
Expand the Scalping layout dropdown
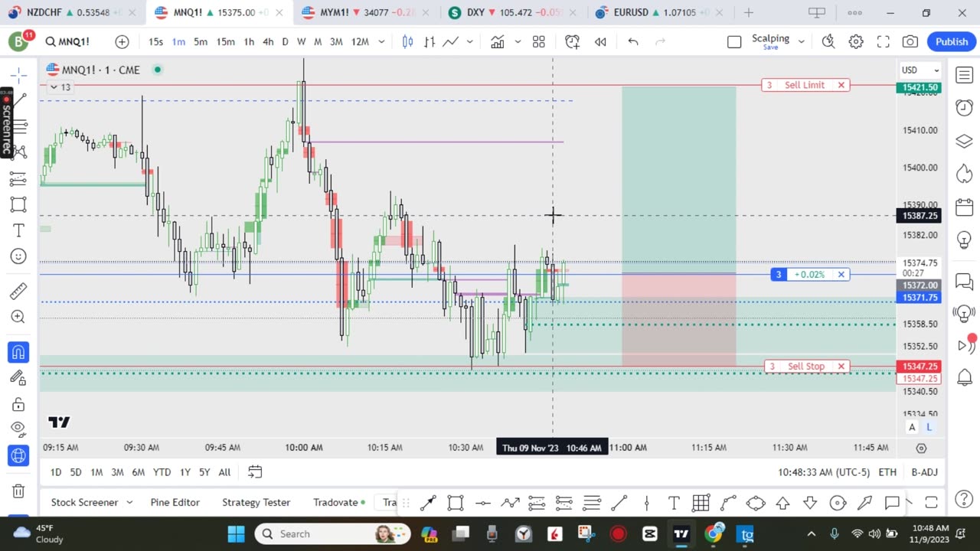(x=801, y=41)
